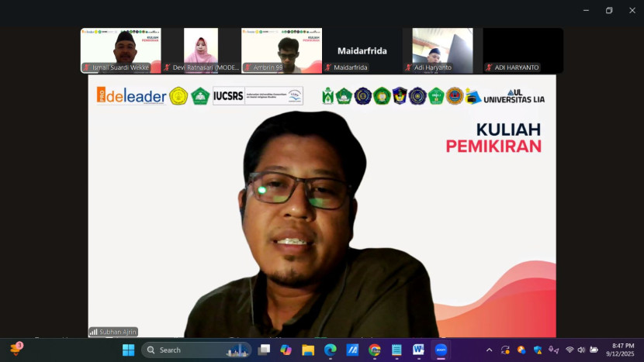The height and width of the screenshot is (362, 644).
Task: Switch to Google Chrome in the taskbar
Action: click(375, 350)
